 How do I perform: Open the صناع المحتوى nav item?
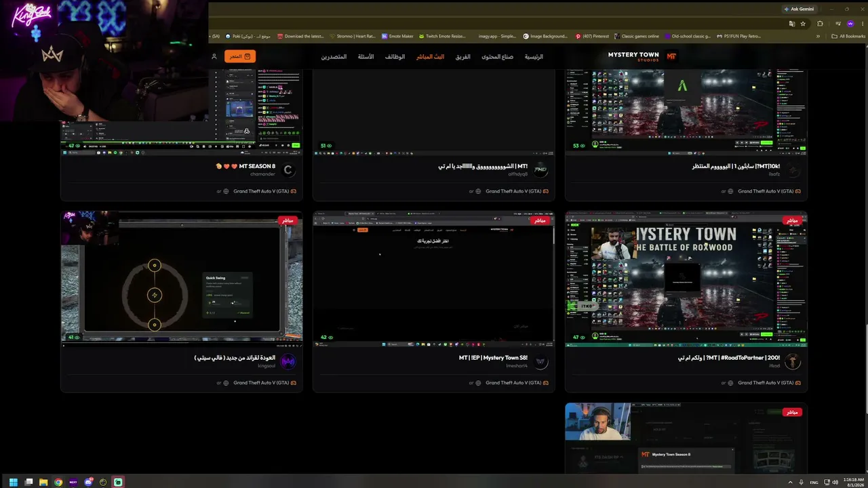497,56
